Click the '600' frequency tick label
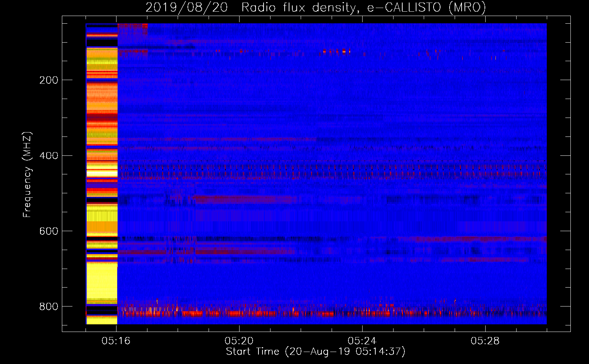Image resolution: width=589 pixels, height=364 pixels. click(x=49, y=232)
